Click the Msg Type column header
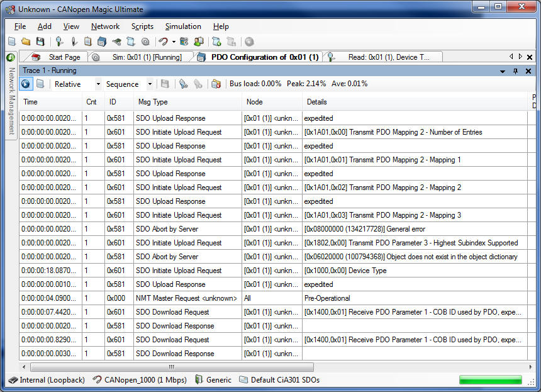541x392 pixels. point(153,102)
